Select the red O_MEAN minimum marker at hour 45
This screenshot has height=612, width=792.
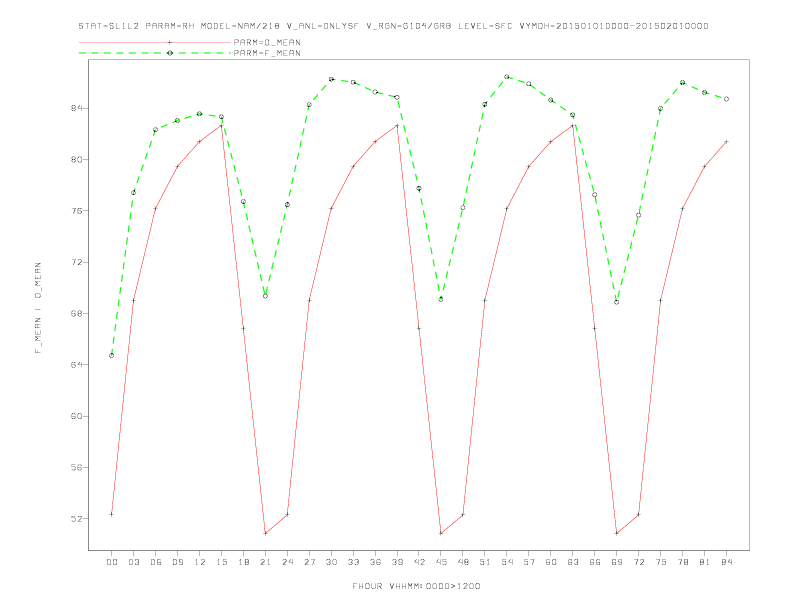coord(441,533)
